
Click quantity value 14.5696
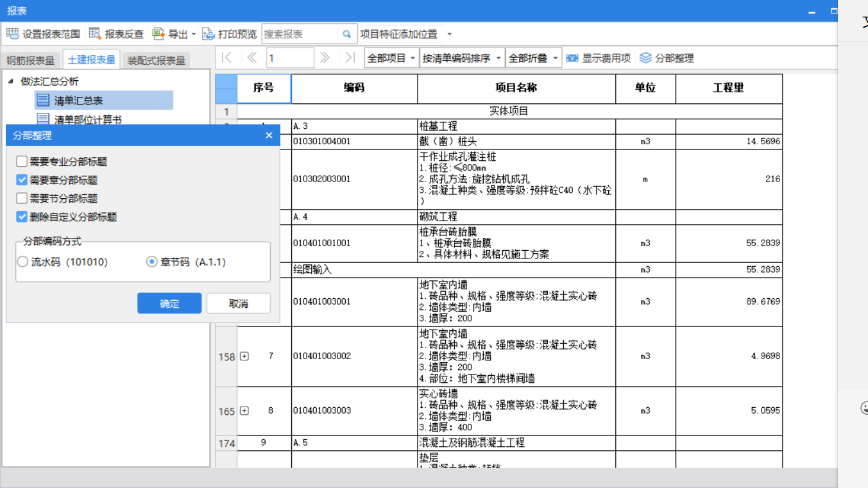(x=763, y=141)
